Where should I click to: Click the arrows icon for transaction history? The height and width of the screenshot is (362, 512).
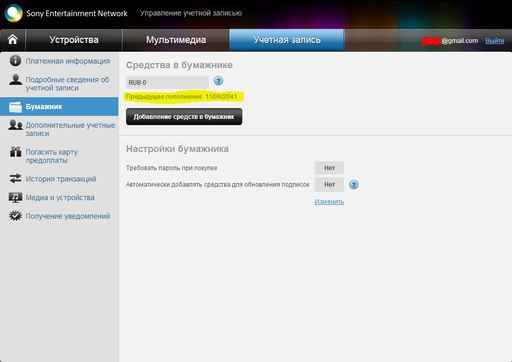click(x=15, y=178)
